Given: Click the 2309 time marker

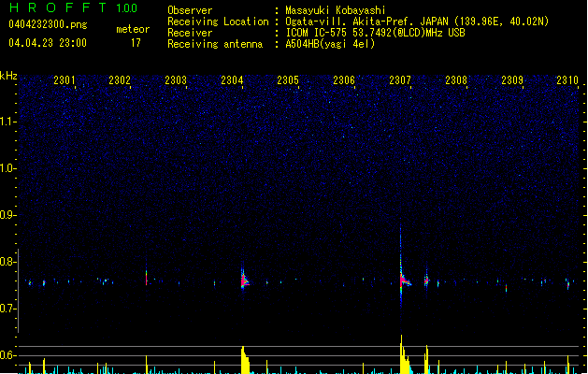Looking at the screenshot, I should coord(512,80).
